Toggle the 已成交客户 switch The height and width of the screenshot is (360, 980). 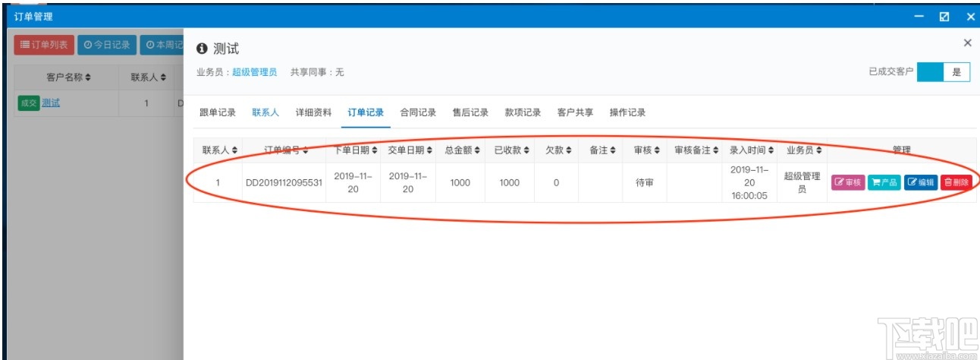pos(943,72)
